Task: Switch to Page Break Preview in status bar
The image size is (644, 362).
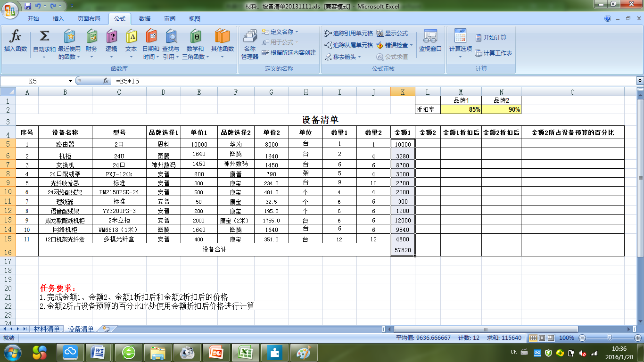Action: pyautogui.click(x=550, y=338)
